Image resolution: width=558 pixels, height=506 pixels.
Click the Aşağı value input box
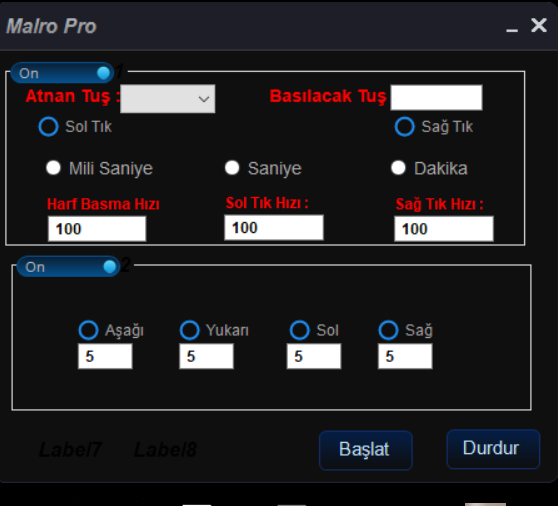[x=105, y=356]
